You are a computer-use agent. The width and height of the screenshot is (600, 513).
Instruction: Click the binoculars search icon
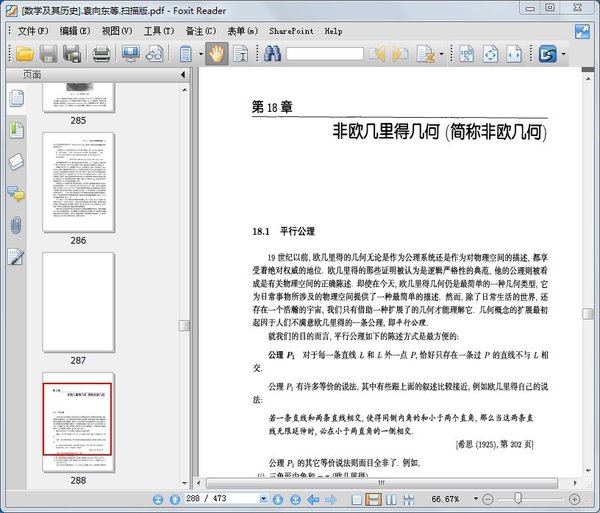point(272,54)
